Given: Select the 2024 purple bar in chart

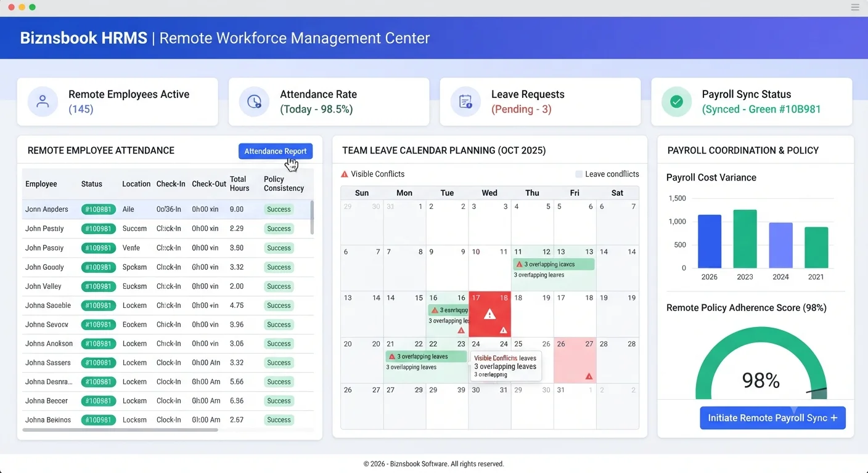Looking at the screenshot, I should click(x=780, y=245).
